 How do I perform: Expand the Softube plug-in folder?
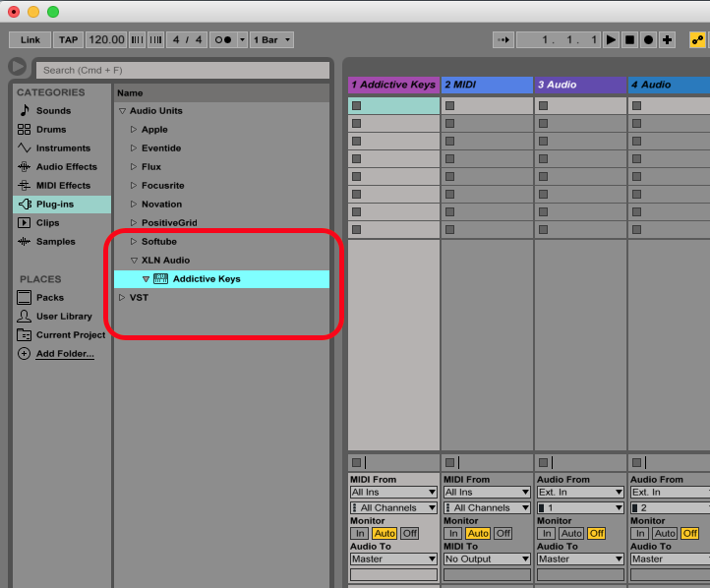tap(134, 242)
